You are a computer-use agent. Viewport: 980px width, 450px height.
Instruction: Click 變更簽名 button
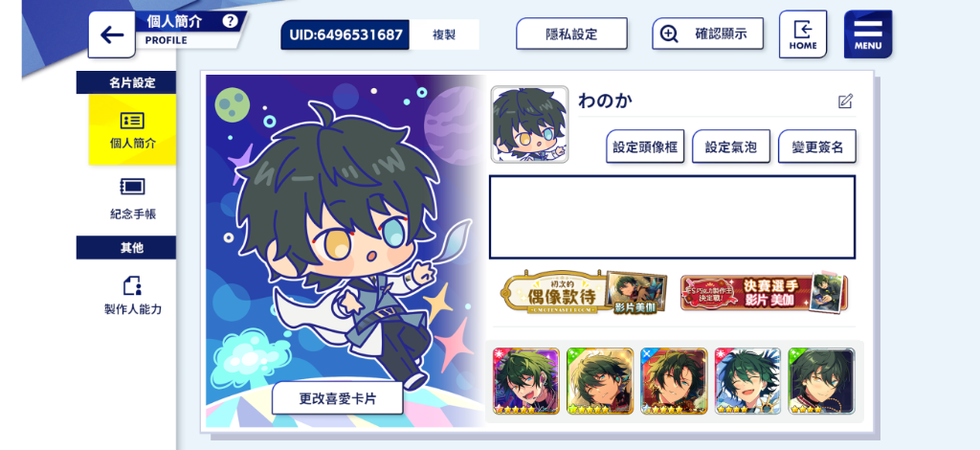(817, 146)
